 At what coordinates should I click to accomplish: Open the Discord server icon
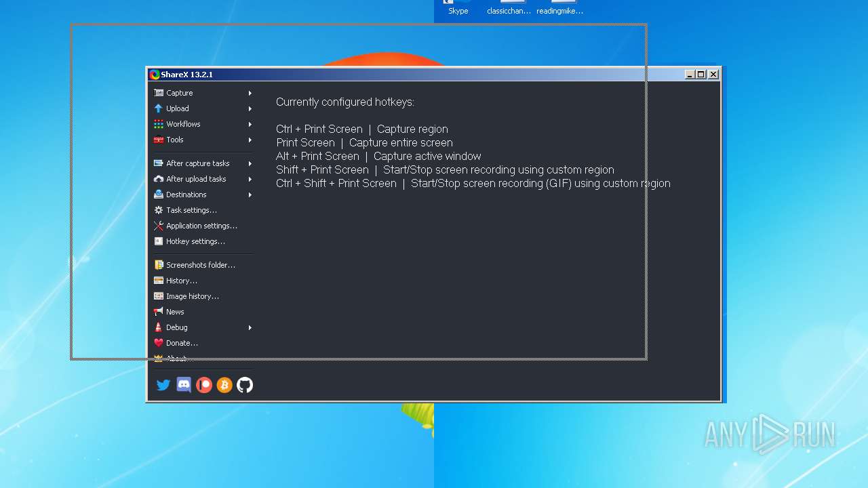pyautogui.click(x=184, y=385)
